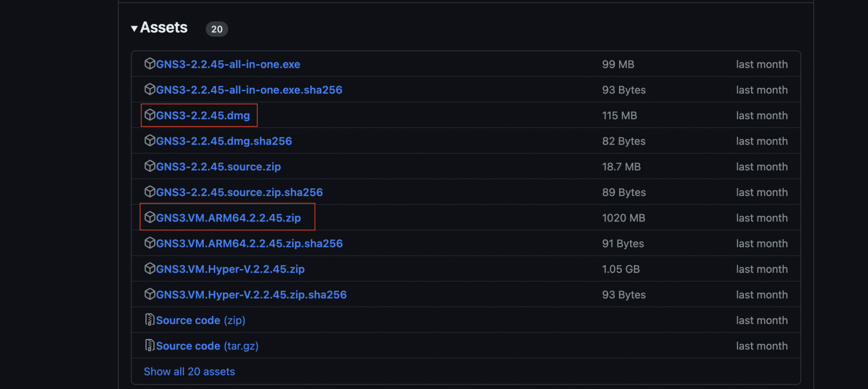Collapse the Assets section using its disclosure triangle
The height and width of the screenshot is (389, 868).
click(x=134, y=28)
